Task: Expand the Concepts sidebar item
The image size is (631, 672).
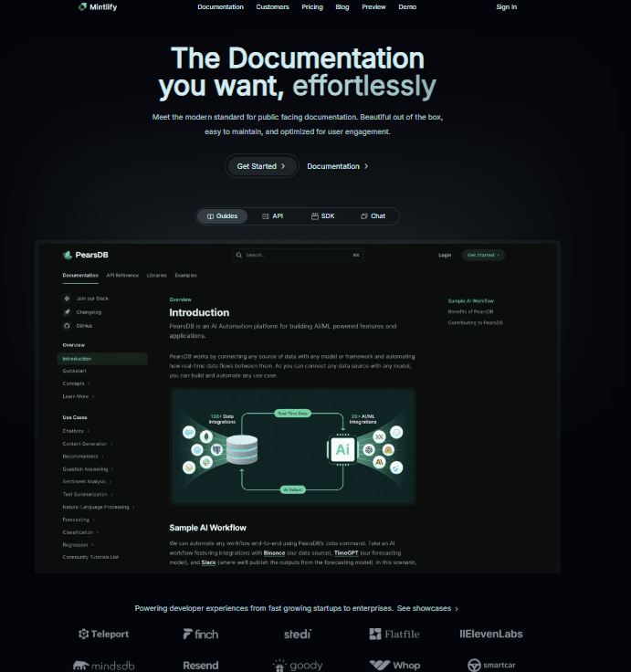Action: point(77,383)
